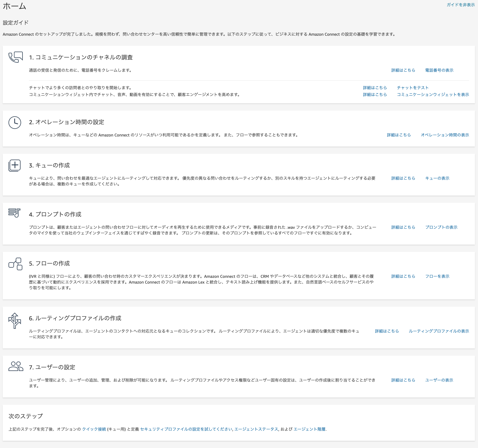Click the 設定ガイド subtitle

tap(16, 23)
